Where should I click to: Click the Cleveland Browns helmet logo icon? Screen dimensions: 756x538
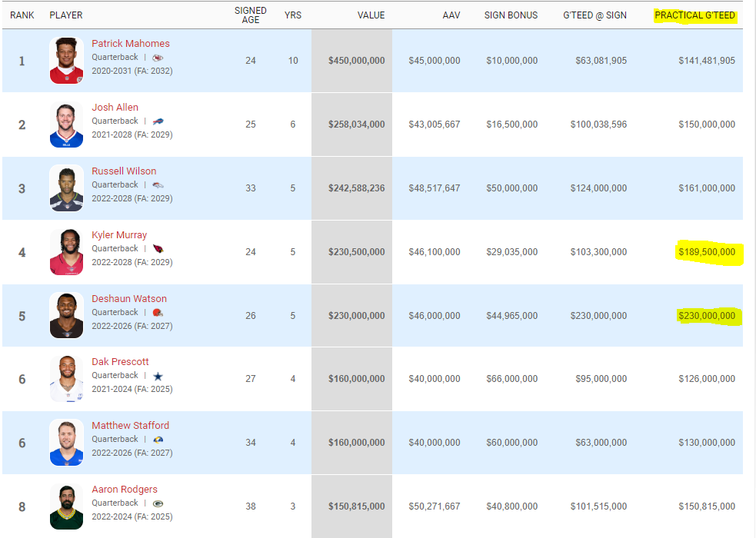pos(158,313)
